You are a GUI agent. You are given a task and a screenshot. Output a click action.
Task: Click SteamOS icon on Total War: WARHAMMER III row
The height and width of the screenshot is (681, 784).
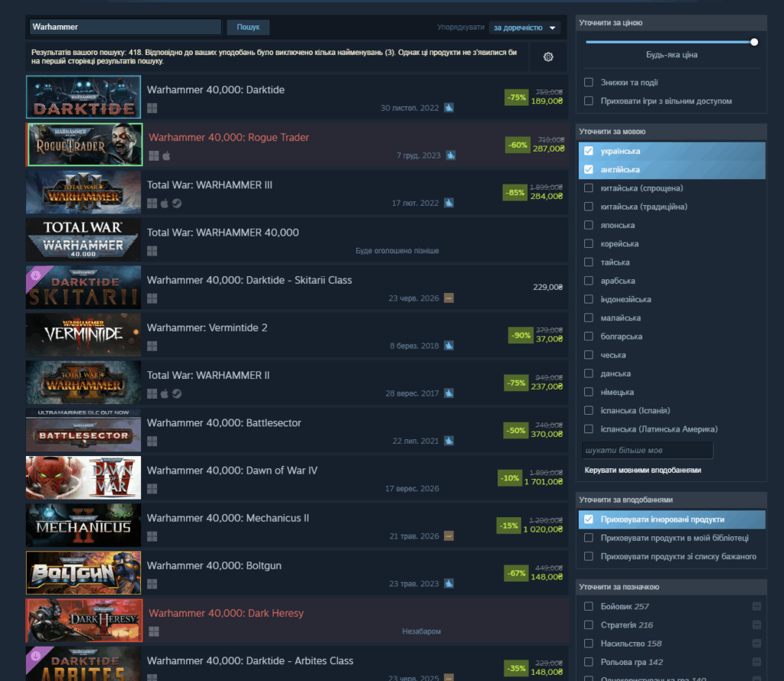pos(177,204)
